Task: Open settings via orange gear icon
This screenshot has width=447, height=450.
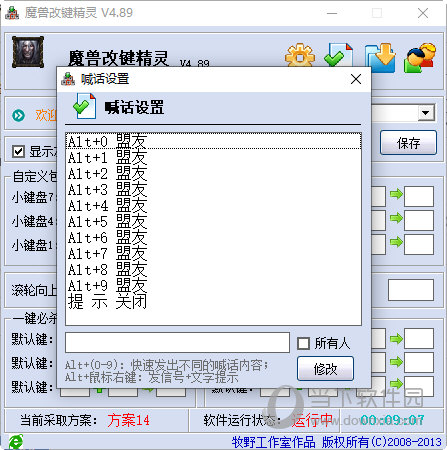Action: [300, 55]
